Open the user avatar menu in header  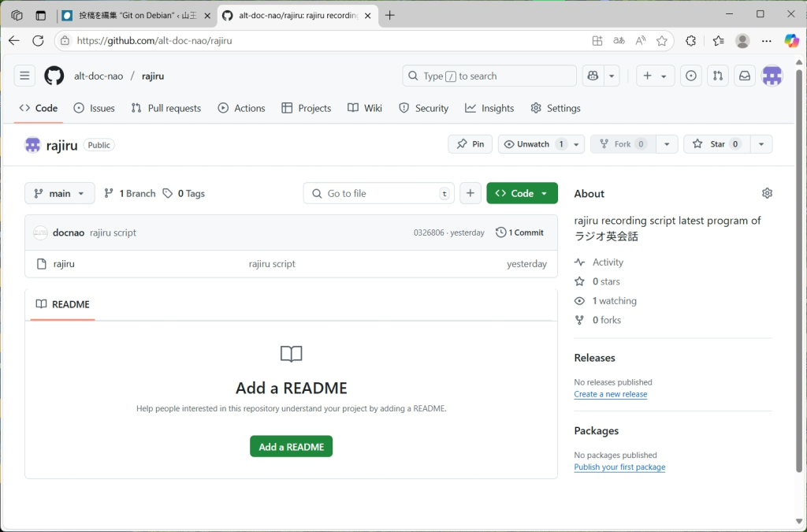pyautogui.click(x=772, y=76)
